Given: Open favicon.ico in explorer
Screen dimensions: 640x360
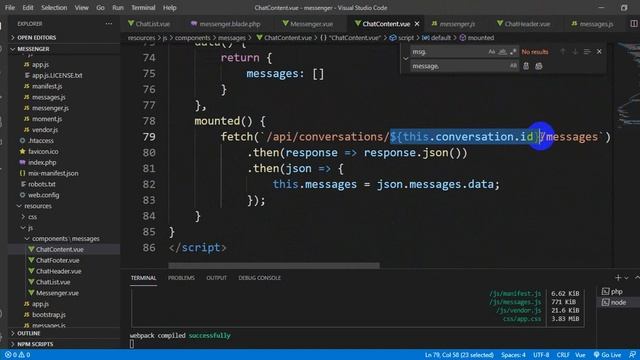Looking at the screenshot, I should tap(43, 151).
